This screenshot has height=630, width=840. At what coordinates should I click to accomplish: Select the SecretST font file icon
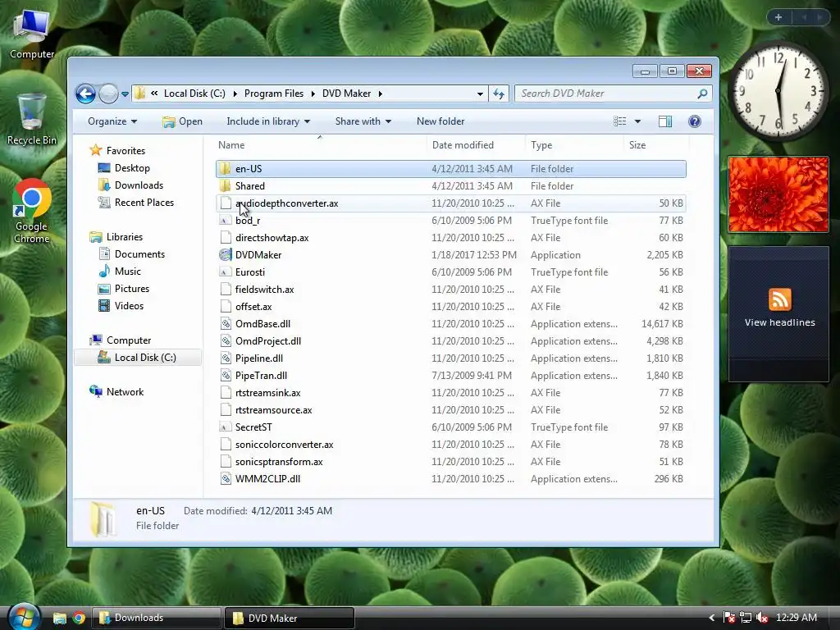coord(226,427)
